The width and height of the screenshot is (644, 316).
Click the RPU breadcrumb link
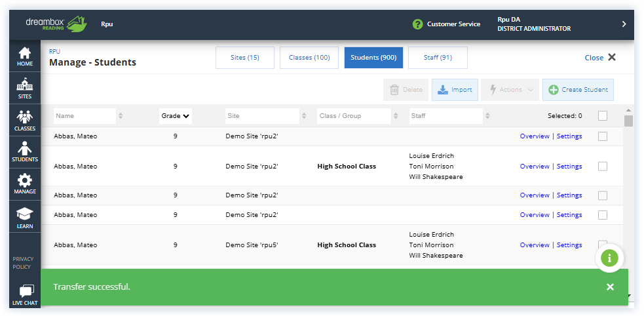point(54,52)
